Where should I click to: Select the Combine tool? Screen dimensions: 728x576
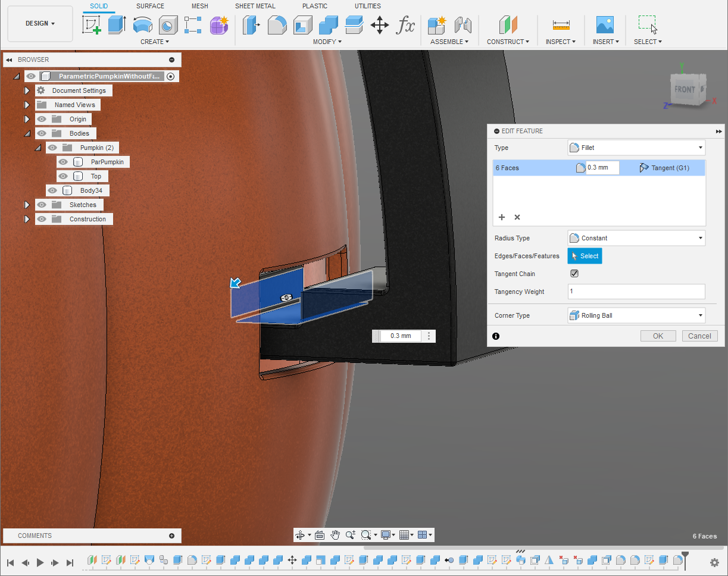point(328,25)
